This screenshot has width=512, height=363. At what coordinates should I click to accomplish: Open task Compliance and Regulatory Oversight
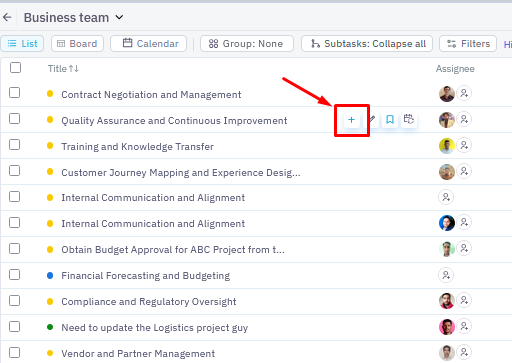149,302
